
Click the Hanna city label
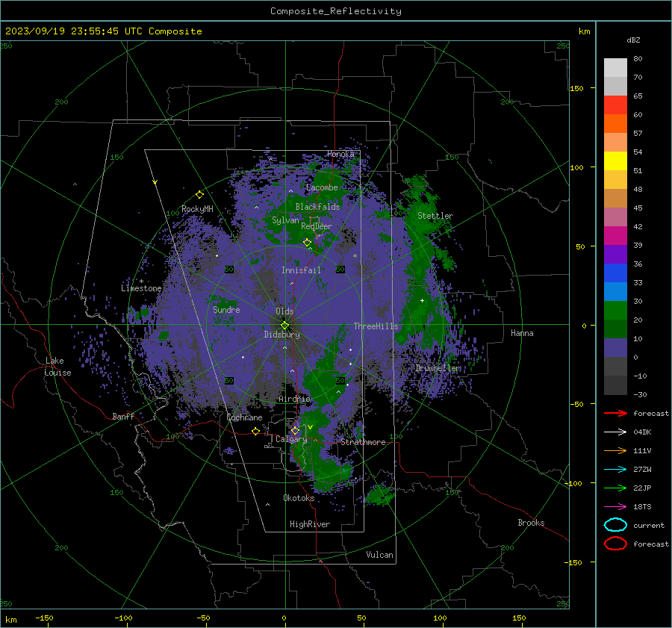[x=522, y=333]
